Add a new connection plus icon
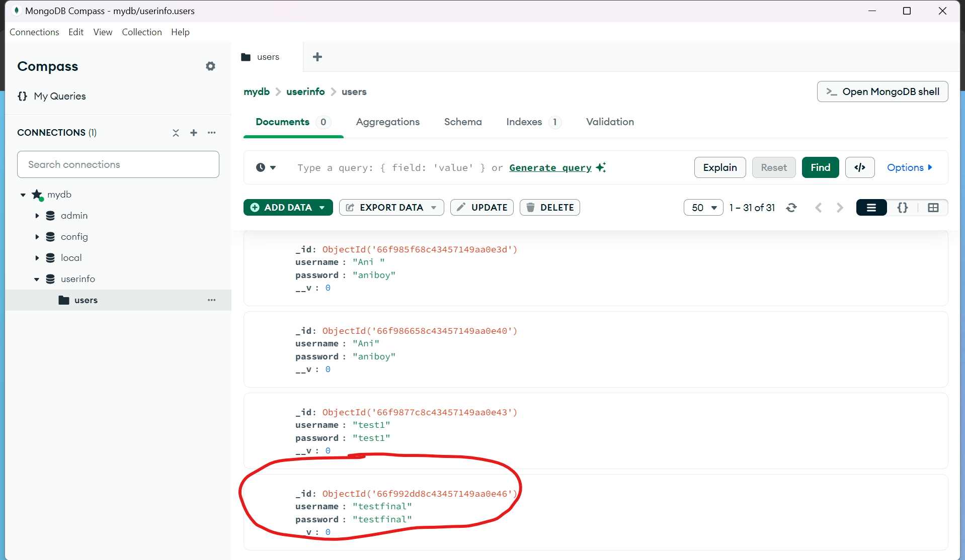The height and width of the screenshot is (560, 965). [x=194, y=133]
